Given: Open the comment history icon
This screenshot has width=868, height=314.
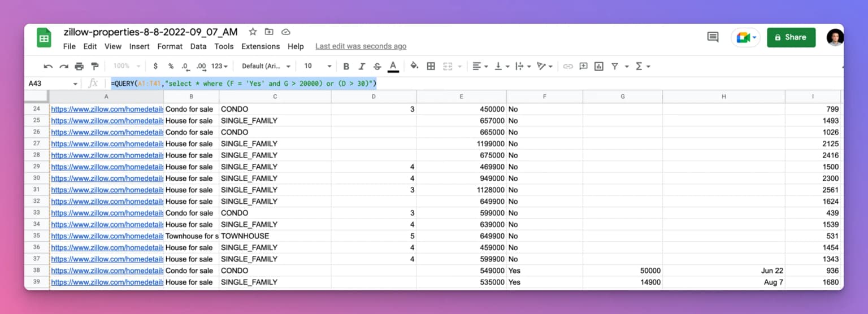Looking at the screenshot, I should pyautogui.click(x=713, y=37).
